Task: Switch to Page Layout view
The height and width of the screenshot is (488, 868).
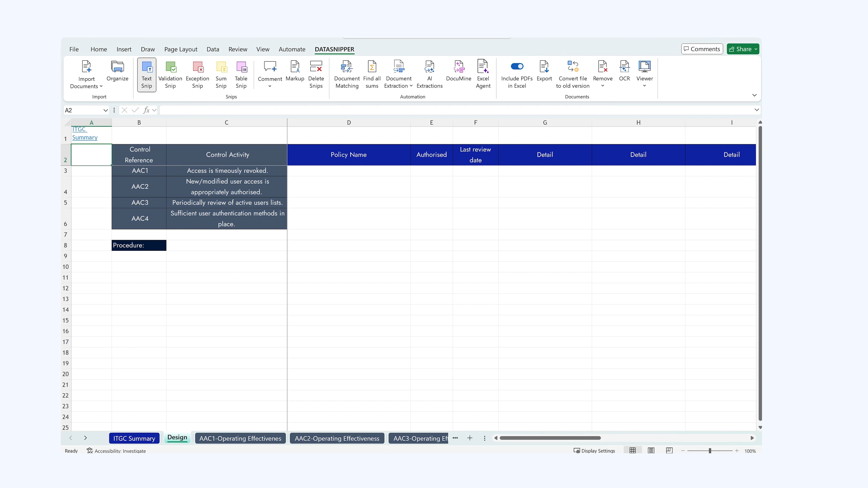Action: point(651,451)
